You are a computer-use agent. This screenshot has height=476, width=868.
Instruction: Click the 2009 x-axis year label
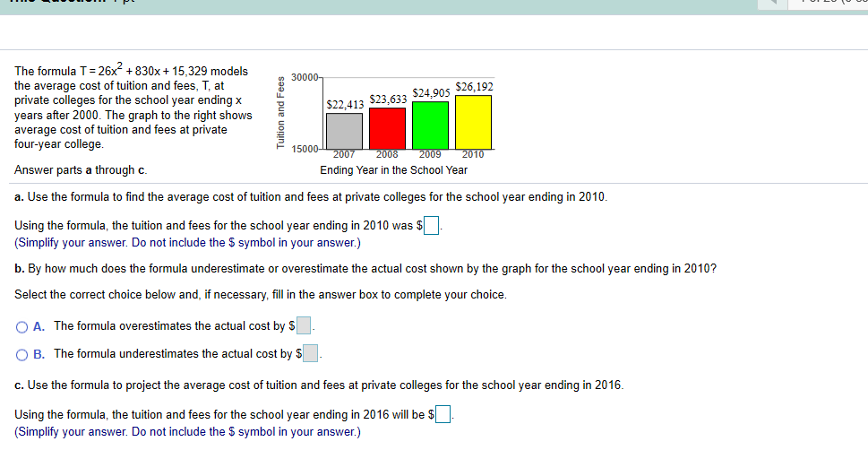pyautogui.click(x=430, y=154)
